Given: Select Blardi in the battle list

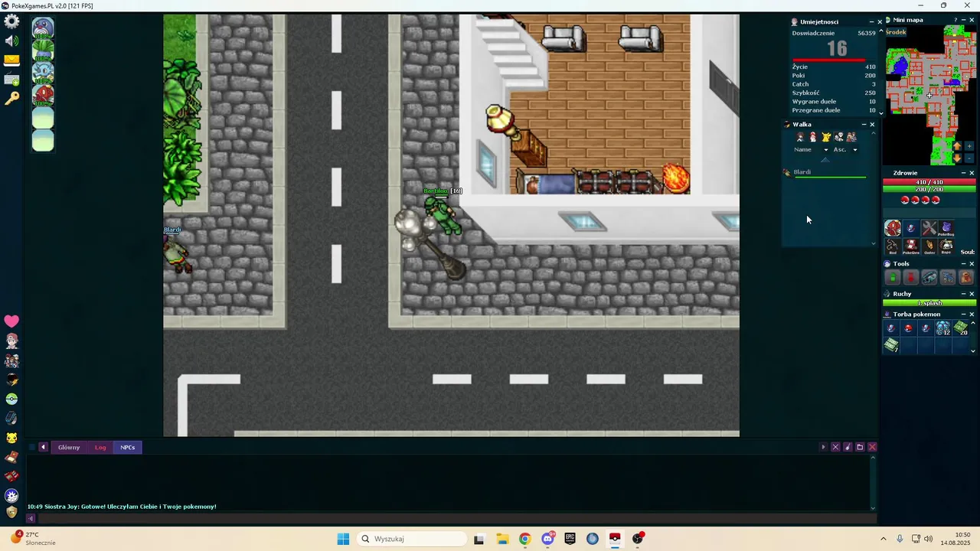Looking at the screenshot, I should coord(825,172).
